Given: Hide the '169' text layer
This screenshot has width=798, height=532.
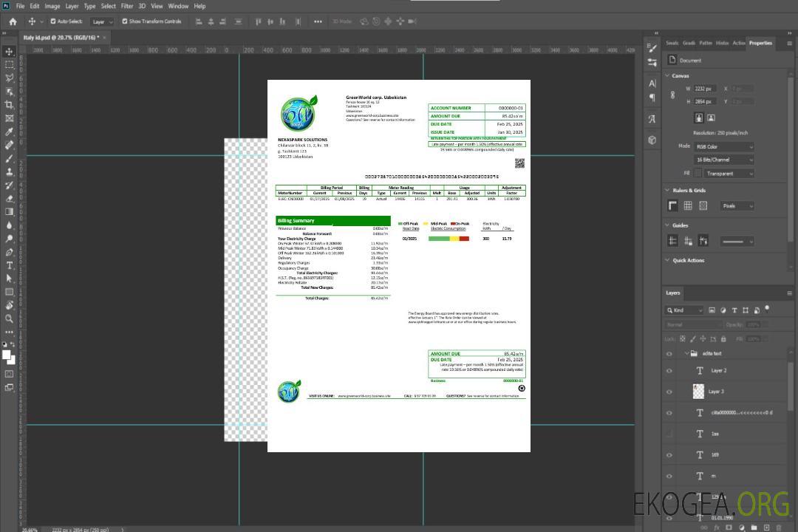Looking at the screenshot, I should pos(669,455).
